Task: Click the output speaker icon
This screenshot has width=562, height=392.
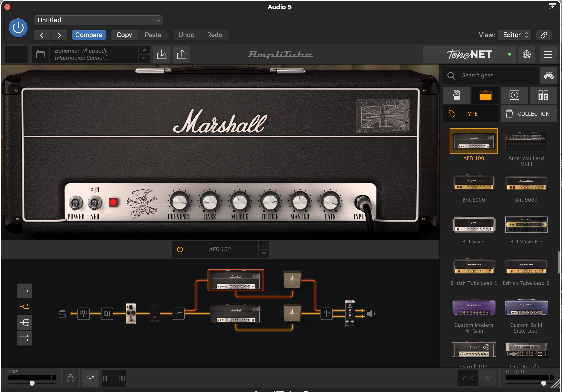Action: pyautogui.click(x=371, y=314)
